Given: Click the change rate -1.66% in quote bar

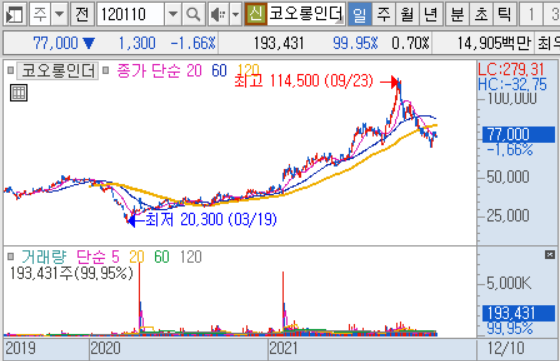Looking at the screenshot, I should [x=193, y=43].
